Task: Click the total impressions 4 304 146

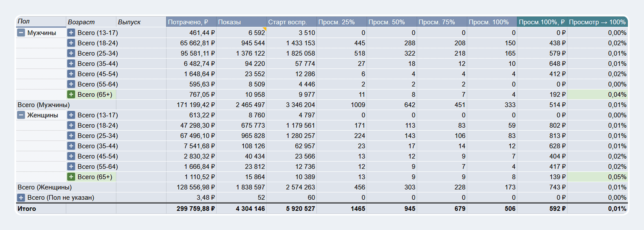Action: click(241, 209)
